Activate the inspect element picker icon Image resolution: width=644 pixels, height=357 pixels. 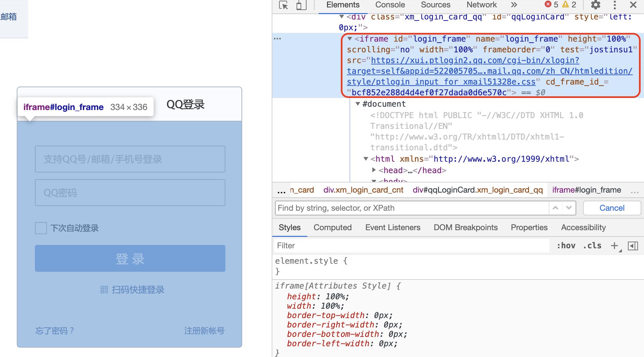point(283,5)
